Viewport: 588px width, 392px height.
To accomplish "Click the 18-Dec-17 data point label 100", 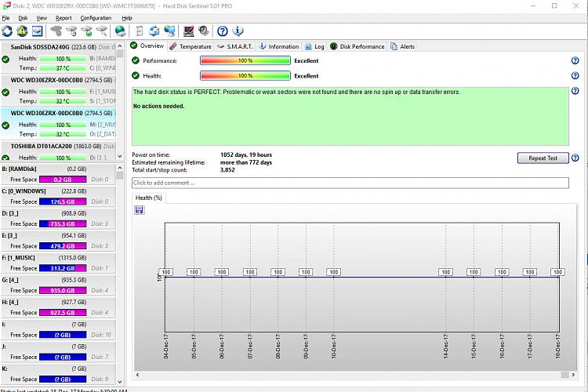I will click(x=557, y=272).
